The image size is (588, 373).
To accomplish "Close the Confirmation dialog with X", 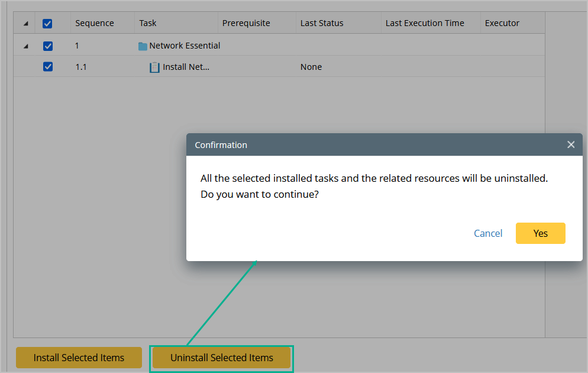I will tap(571, 144).
